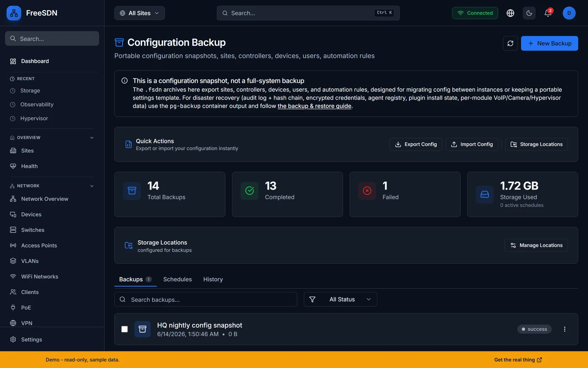
Task: Open Network Overview in sidebar
Action: [x=52, y=199]
